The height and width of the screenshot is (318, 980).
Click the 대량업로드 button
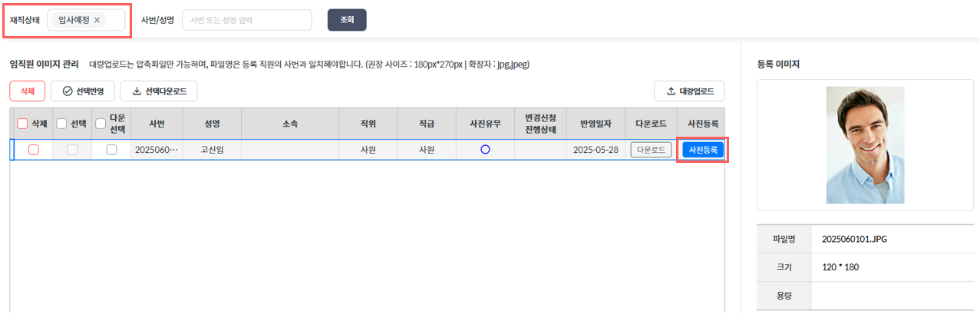pos(689,91)
